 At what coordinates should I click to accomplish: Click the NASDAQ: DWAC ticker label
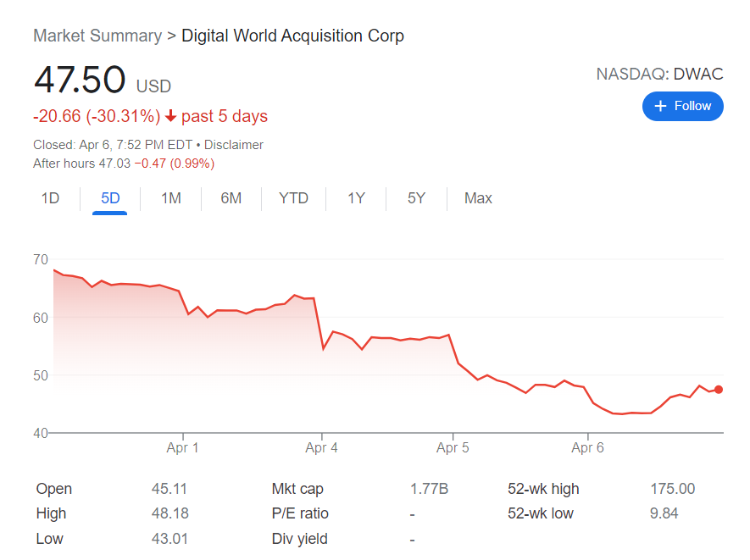659,74
